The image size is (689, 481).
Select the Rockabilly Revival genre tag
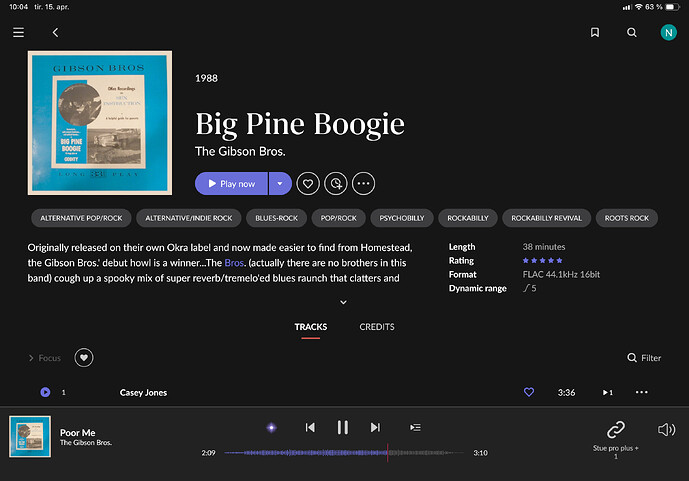coord(546,218)
